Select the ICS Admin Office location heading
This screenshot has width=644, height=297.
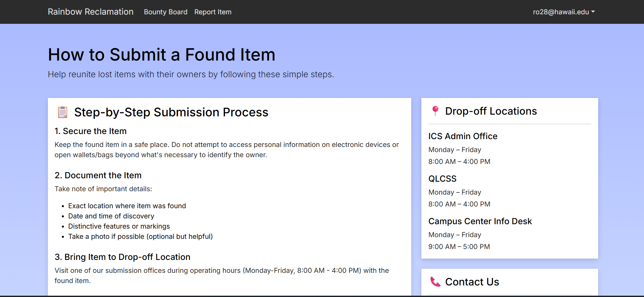pos(463,136)
